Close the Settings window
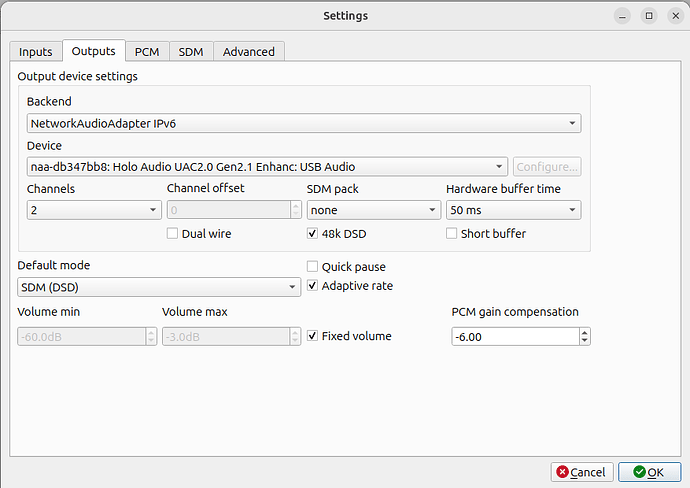Image resolution: width=690 pixels, height=488 pixels. (x=676, y=16)
